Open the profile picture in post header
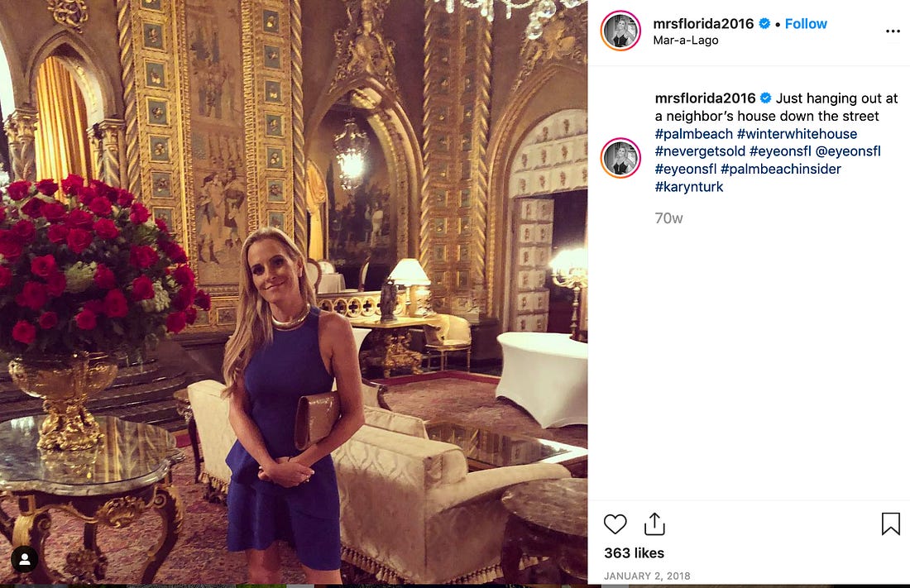This screenshot has width=910, height=588. coord(620,30)
